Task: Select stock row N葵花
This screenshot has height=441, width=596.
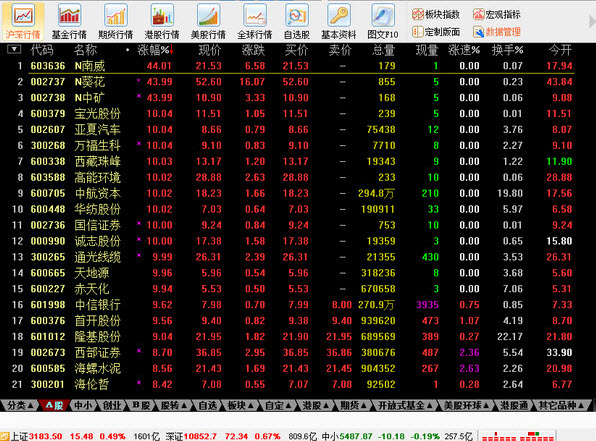Action: click(x=291, y=82)
